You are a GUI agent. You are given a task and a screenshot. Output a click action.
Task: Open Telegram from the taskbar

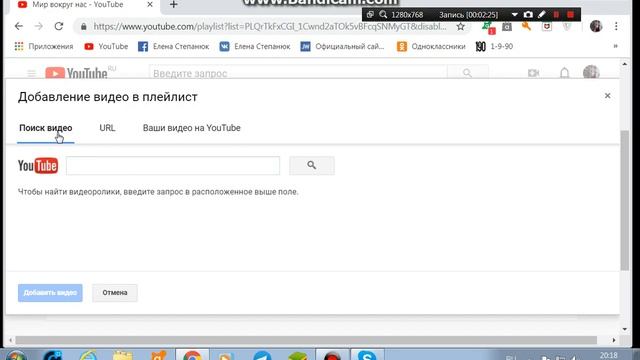(x=262, y=355)
